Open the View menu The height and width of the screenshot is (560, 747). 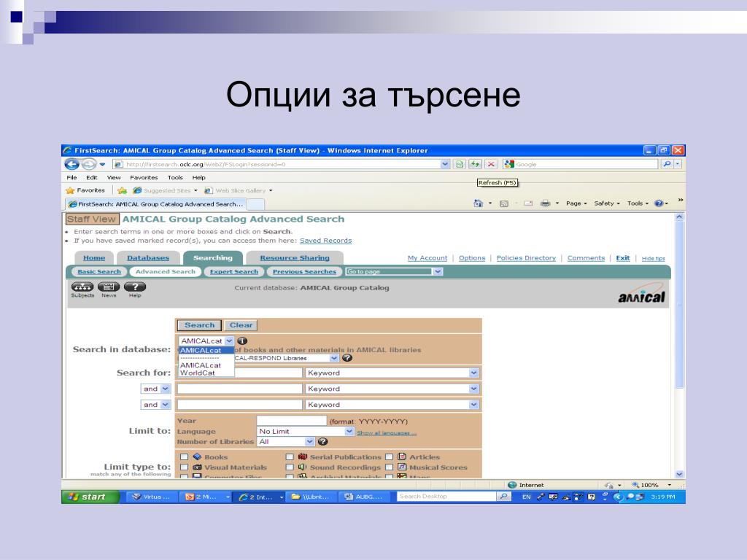pyautogui.click(x=113, y=178)
